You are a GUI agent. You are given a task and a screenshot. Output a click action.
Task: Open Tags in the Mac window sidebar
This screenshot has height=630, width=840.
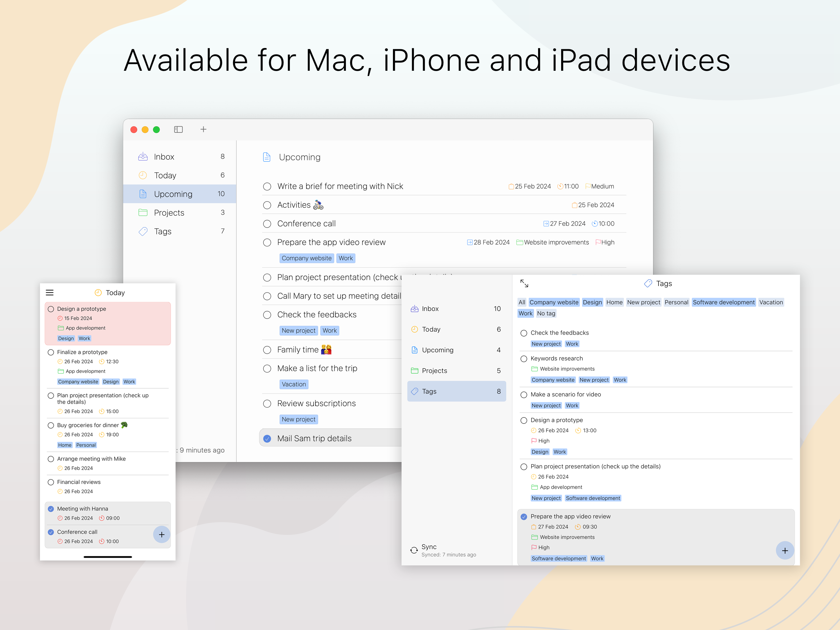tap(180, 231)
